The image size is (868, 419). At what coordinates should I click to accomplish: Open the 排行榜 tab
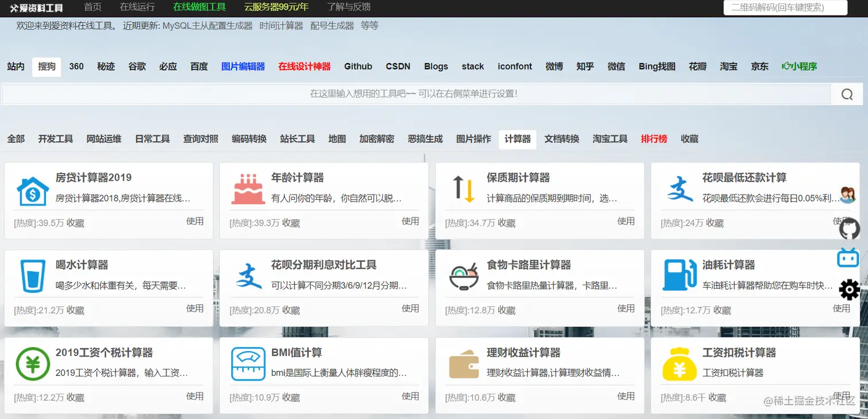point(654,139)
